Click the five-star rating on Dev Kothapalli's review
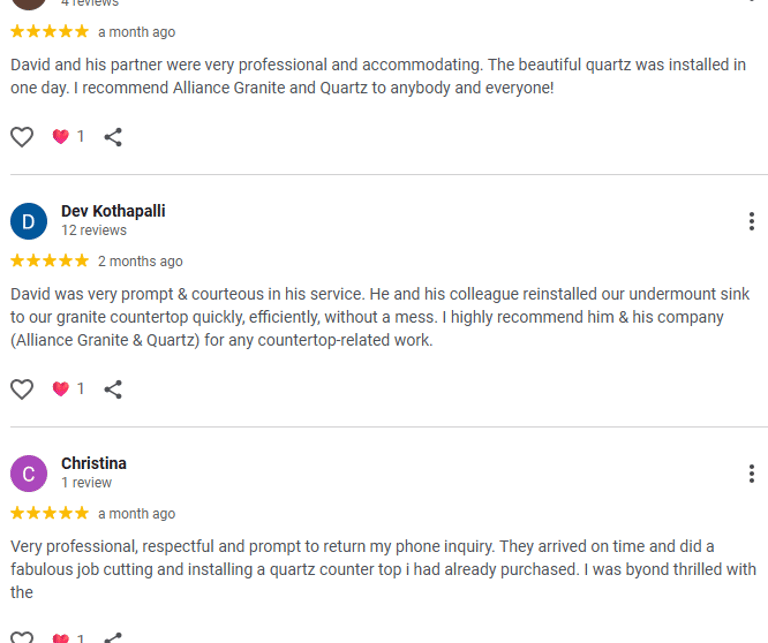The height and width of the screenshot is (643, 768). point(50,261)
